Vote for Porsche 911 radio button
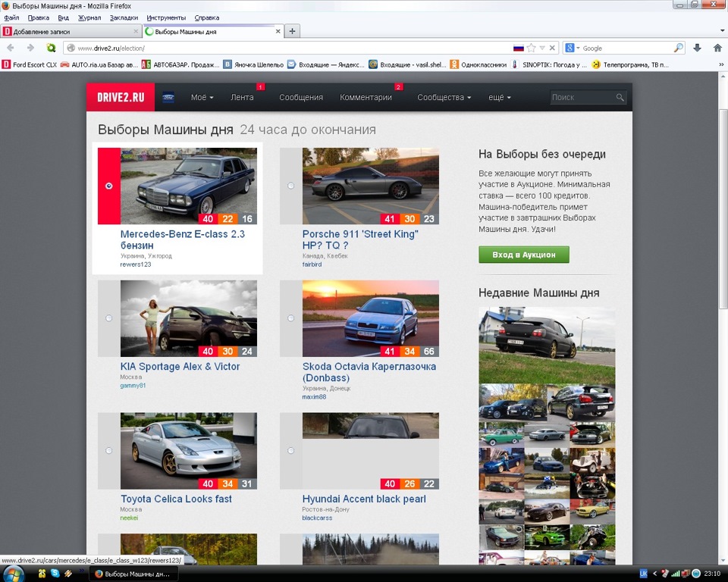Screen dimensions: 728x582 click(290, 186)
